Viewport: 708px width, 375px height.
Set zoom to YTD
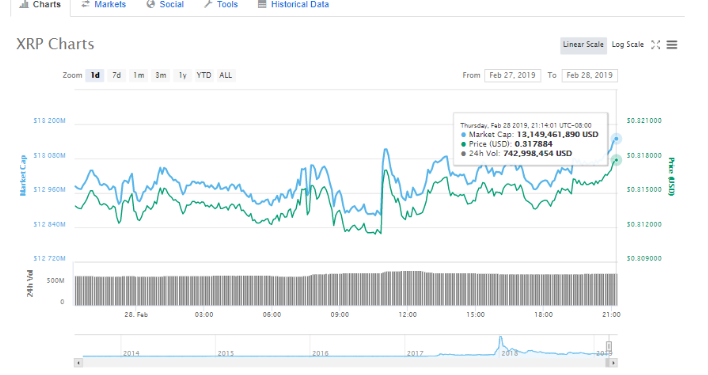tap(204, 75)
